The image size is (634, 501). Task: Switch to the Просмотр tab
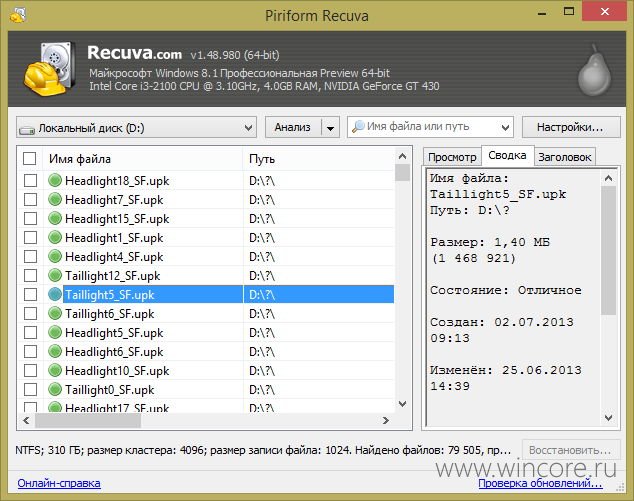[x=452, y=157]
